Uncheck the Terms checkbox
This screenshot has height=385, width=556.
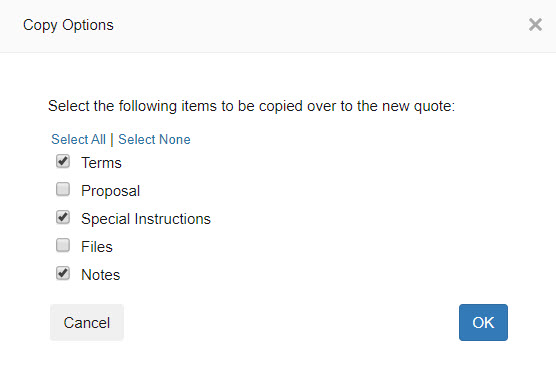63,161
